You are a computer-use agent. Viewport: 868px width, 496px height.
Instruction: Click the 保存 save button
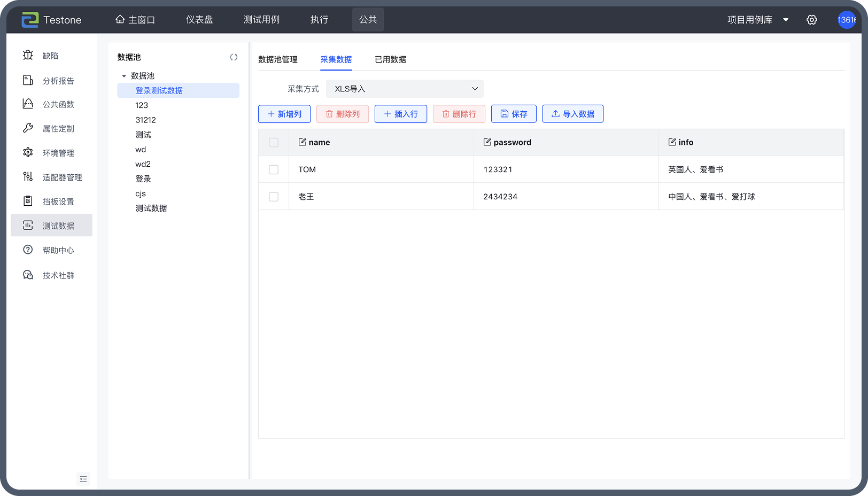point(513,114)
